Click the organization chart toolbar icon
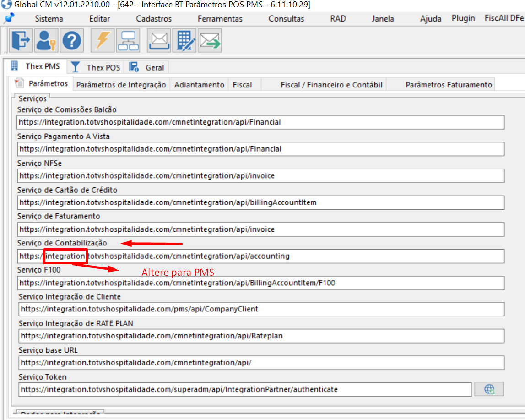Image resolution: width=525 pixels, height=420 pixels. (128, 40)
